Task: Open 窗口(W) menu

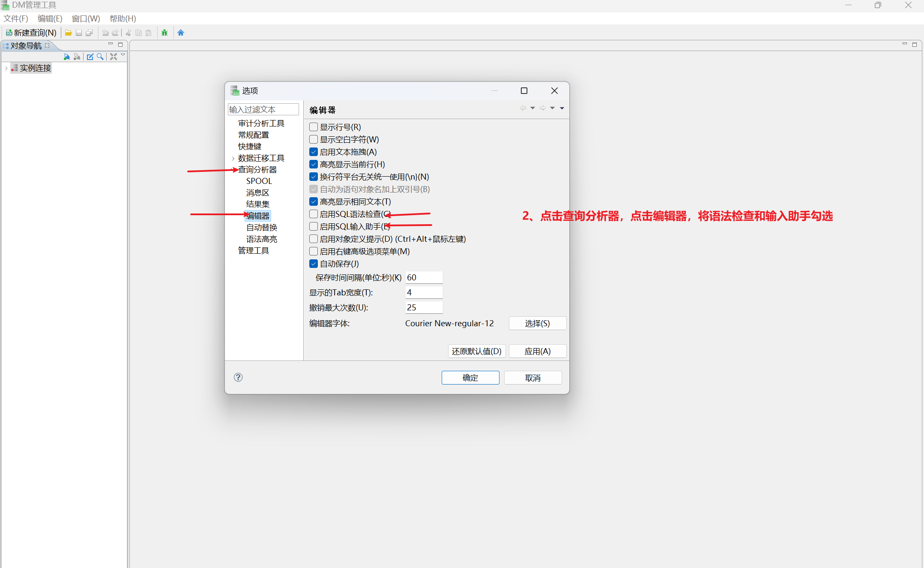Action: coord(86,18)
